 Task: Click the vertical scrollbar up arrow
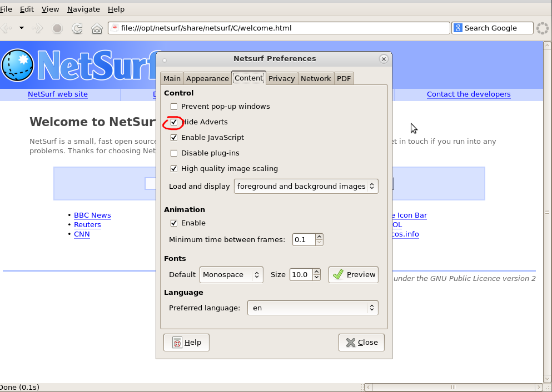pyautogui.click(x=547, y=46)
